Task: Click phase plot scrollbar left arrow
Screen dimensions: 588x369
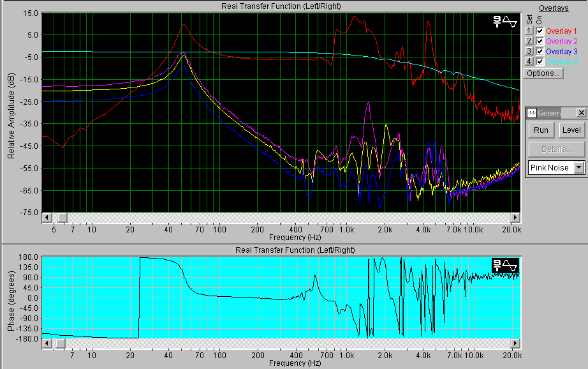Action: pos(47,343)
